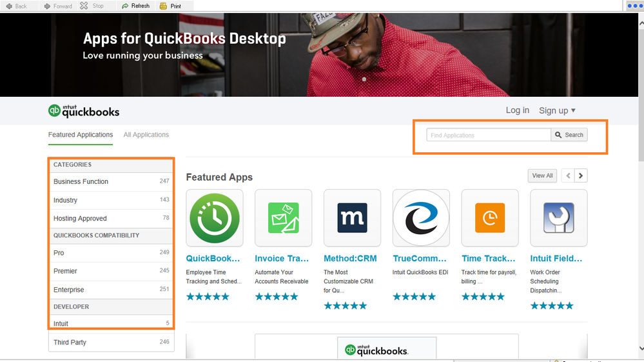Click the star rating under TrueComm...
Image resolution: width=644 pixels, height=362 pixels.
[414, 297]
